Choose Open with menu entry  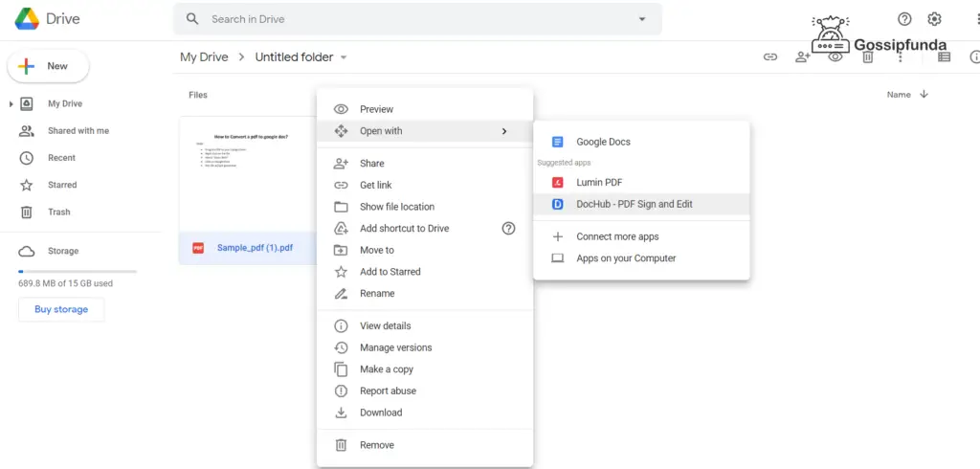coord(425,131)
